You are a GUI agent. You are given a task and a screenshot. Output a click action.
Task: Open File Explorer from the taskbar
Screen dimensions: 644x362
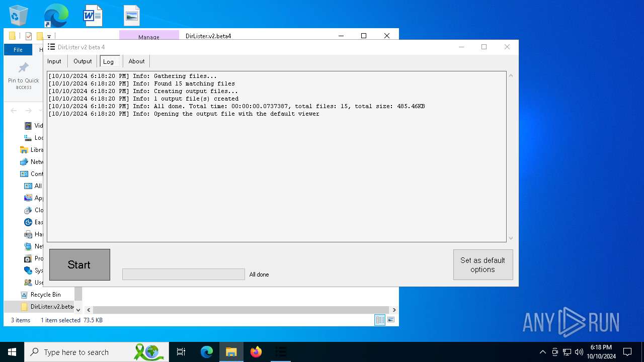[231, 352]
